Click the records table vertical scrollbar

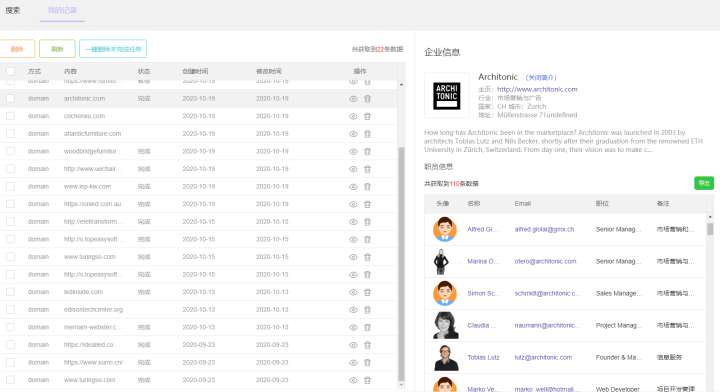point(401,264)
